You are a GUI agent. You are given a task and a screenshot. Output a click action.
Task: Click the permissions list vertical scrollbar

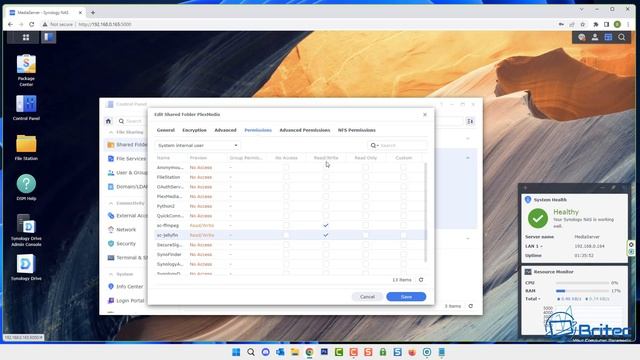(426, 212)
